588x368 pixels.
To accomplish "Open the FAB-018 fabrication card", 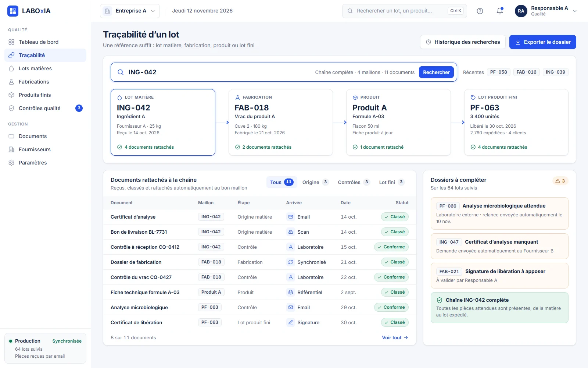I will click(280, 122).
